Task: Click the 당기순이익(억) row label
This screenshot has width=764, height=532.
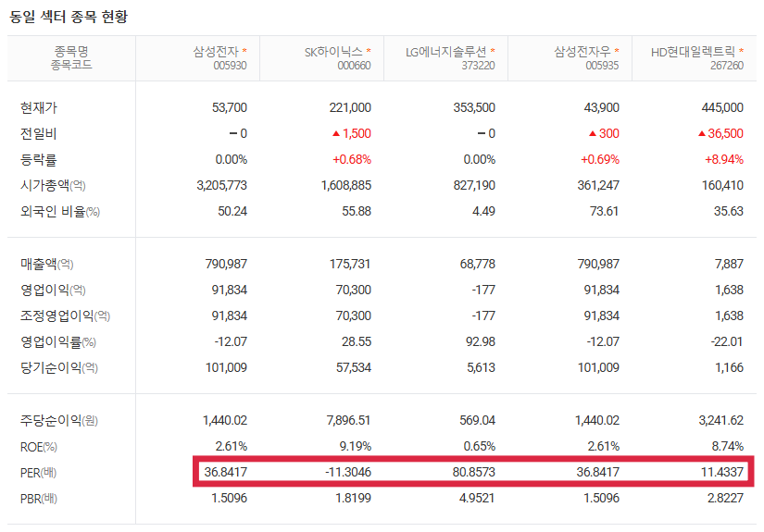Action: (x=59, y=367)
